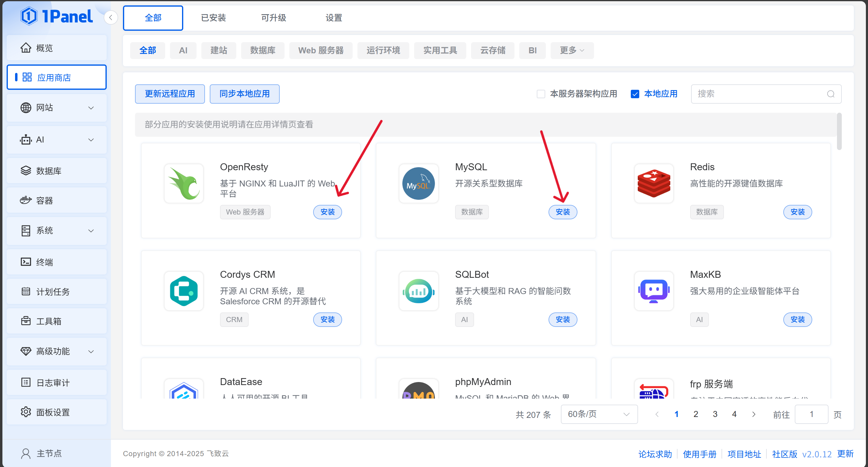The height and width of the screenshot is (467, 868).
Task: Click the search magnifier icon
Action: [830, 94]
